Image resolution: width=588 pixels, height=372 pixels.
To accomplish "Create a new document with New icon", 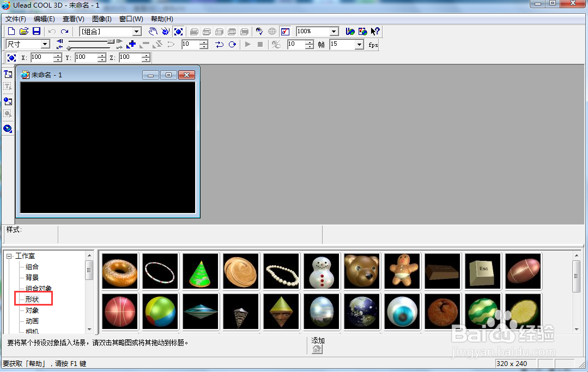I will 11,32.
